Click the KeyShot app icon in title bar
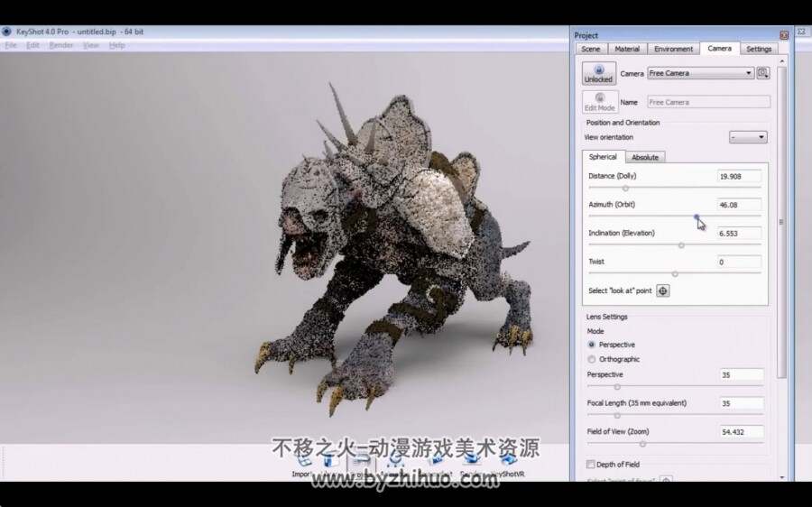The height and width of the screenshot is (507, 812). point(6,32)
